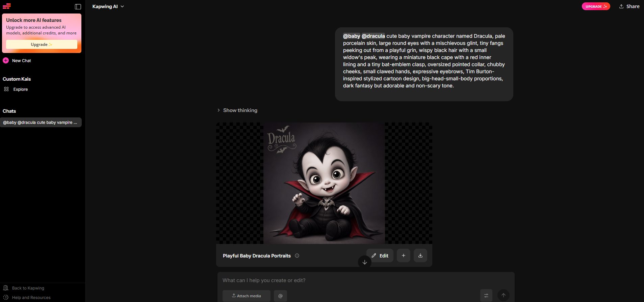The height and width of the screenshot is (302, 644).
Task: Click the Kapwing logo icon
Action: coord(7,6)
